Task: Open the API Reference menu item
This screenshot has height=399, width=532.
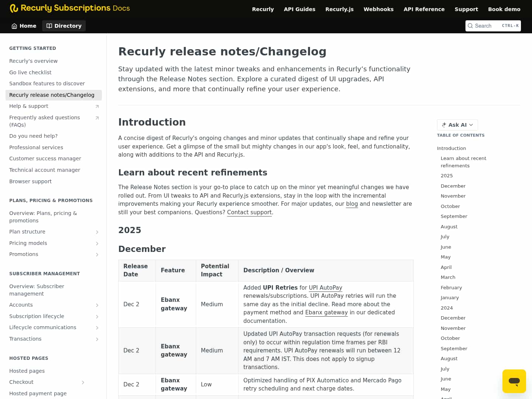Action: point(424,9)
